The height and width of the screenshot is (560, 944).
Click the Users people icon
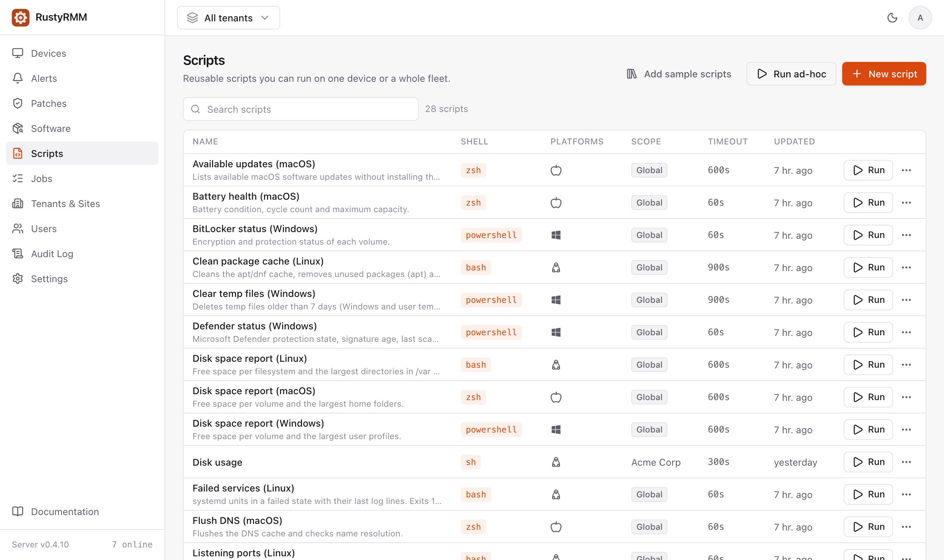click(x=18, y=229)
